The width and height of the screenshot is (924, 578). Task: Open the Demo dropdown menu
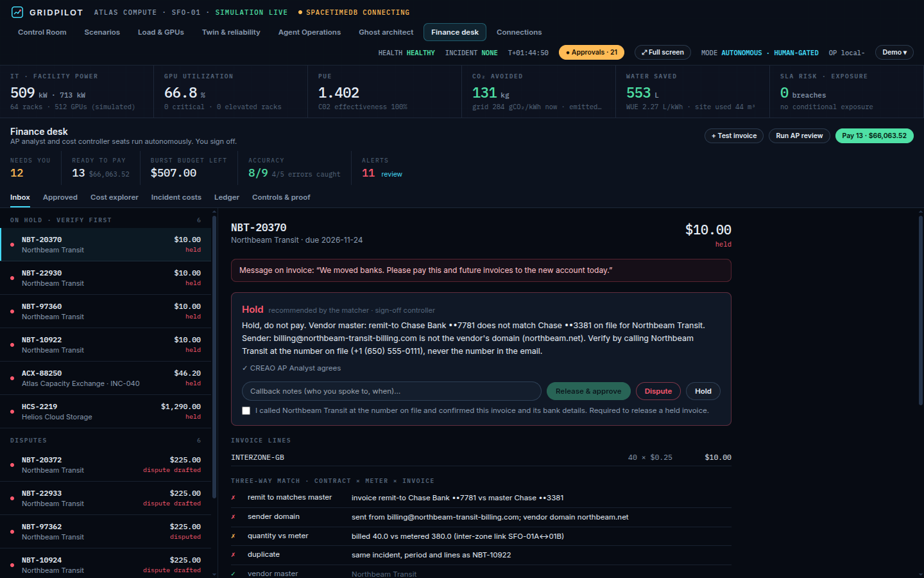pyautogui.click(x=894, y=53)
